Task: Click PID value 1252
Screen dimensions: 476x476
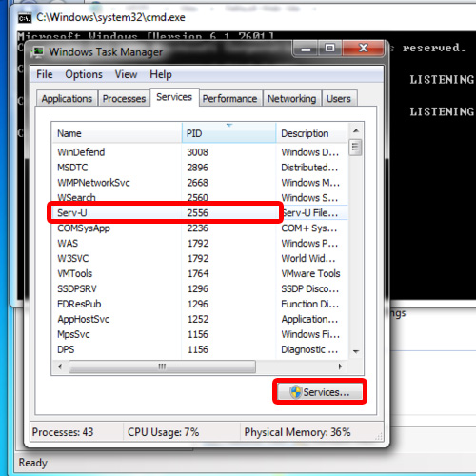Action: [198, 319]
